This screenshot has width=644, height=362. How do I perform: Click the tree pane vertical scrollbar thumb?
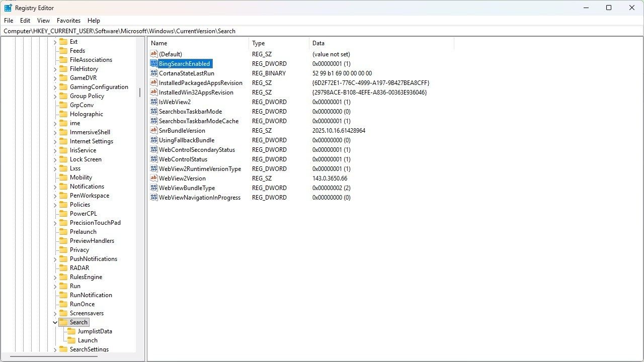click(x=140, y=93)
